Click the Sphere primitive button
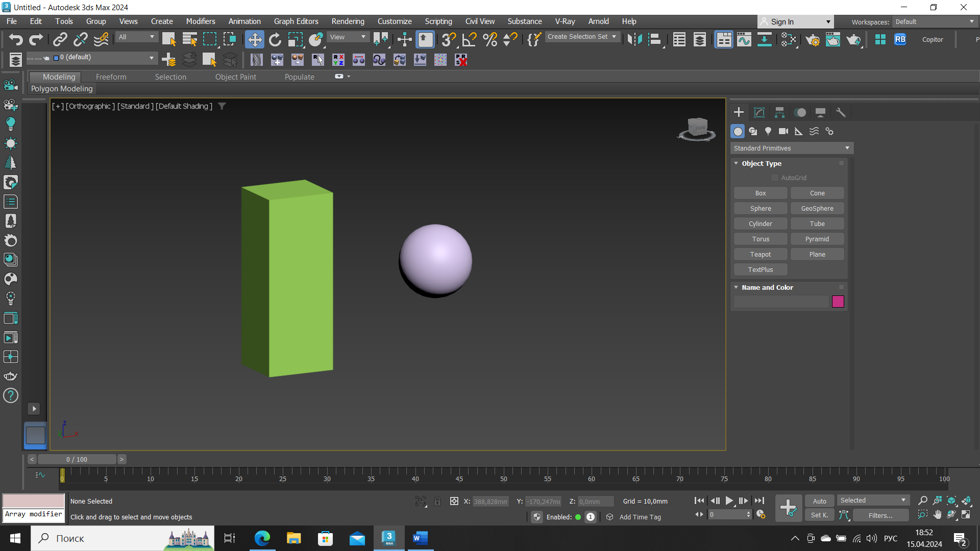Image resolution: width=980 pixels, height=551 pixels. pos(761,208)
